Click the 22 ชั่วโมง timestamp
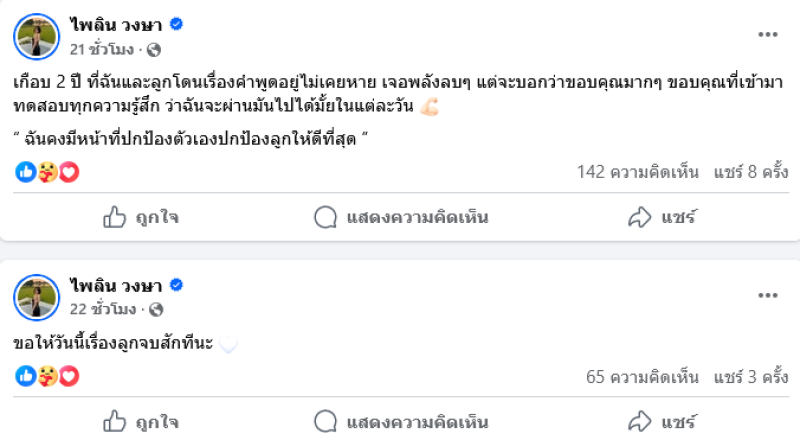Image resolution: width=800 pixels, height=440 pixels. coord(101,309)
